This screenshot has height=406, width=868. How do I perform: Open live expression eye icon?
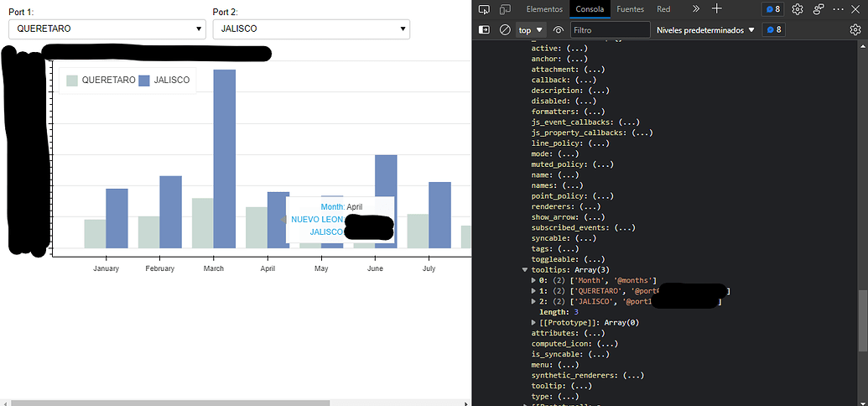point(558,30)
